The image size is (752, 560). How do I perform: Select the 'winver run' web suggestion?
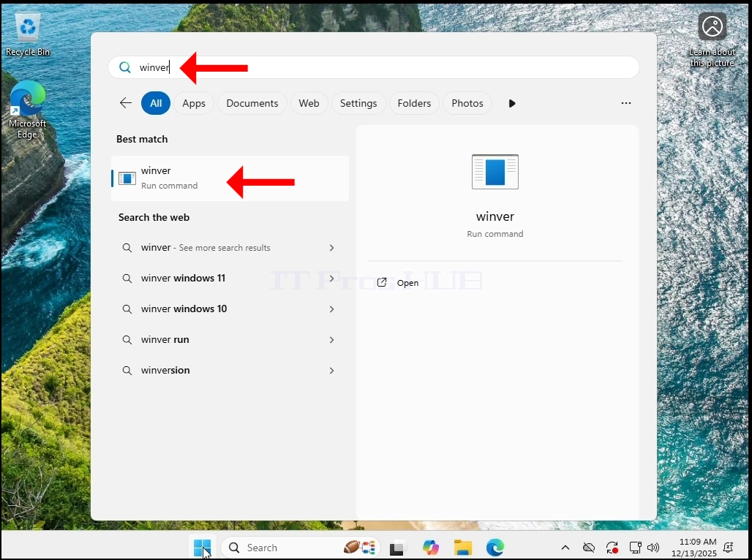pyautogui.click(x=230, y=339)
